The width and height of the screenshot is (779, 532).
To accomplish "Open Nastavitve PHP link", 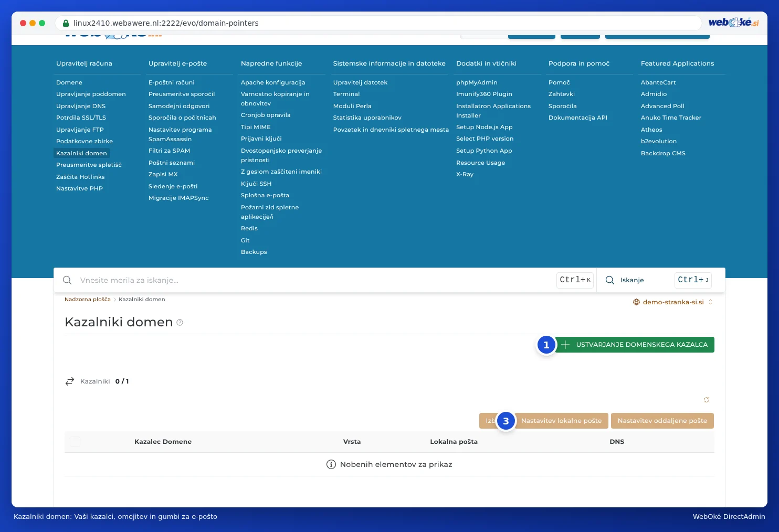I will pyautogui.click(x=79, y=188).
